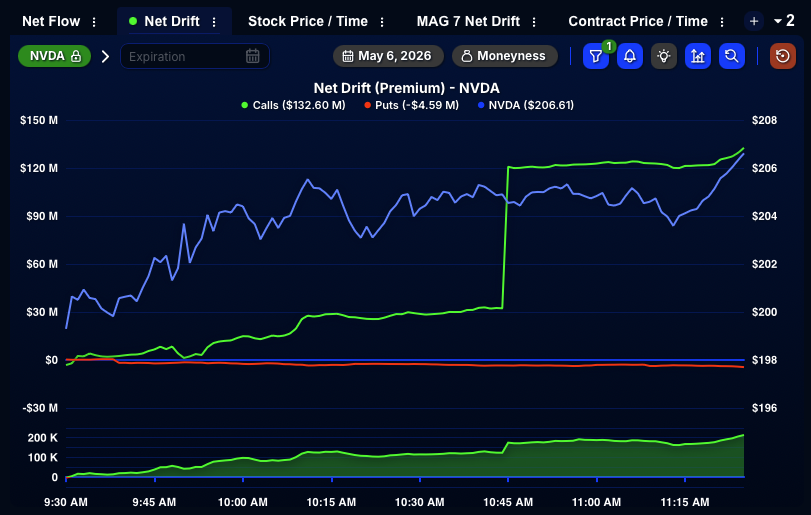The width and height of the screenshot is (811, 515).
Task: Open the Expiration calendar picker icon
Action: (x=252, y=56)
